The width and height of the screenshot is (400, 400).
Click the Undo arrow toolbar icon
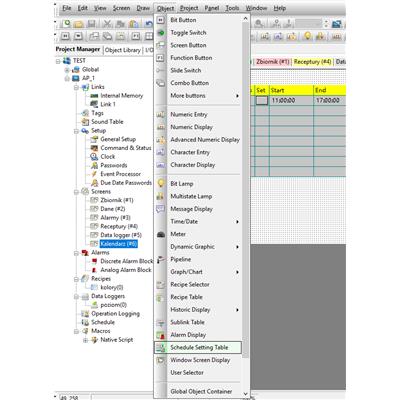[149, 24]
